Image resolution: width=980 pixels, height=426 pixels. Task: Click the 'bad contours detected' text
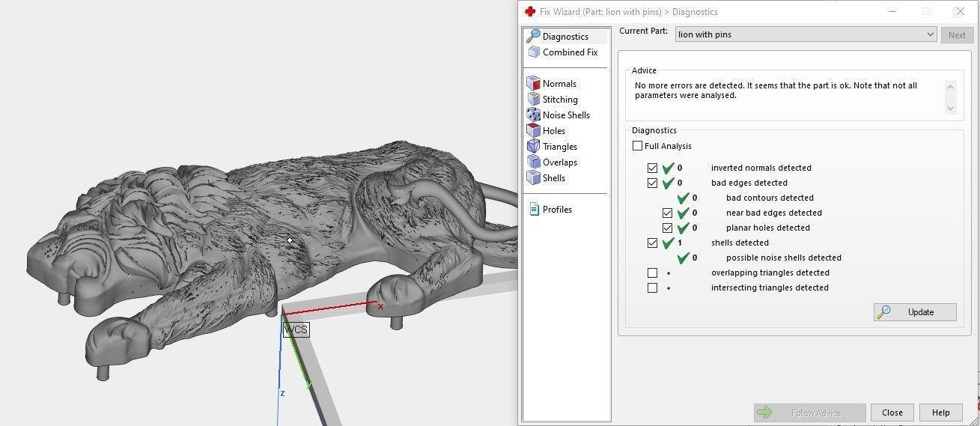[x=770, y=198]
